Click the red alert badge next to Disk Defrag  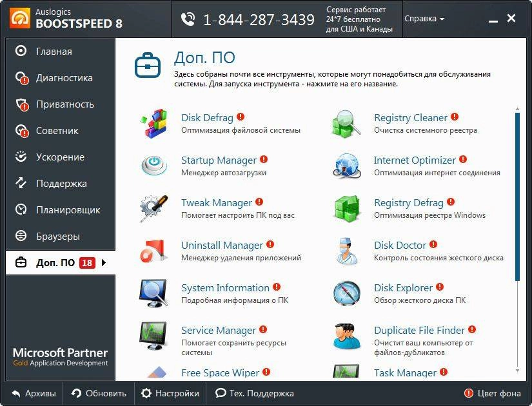(241, 117)
